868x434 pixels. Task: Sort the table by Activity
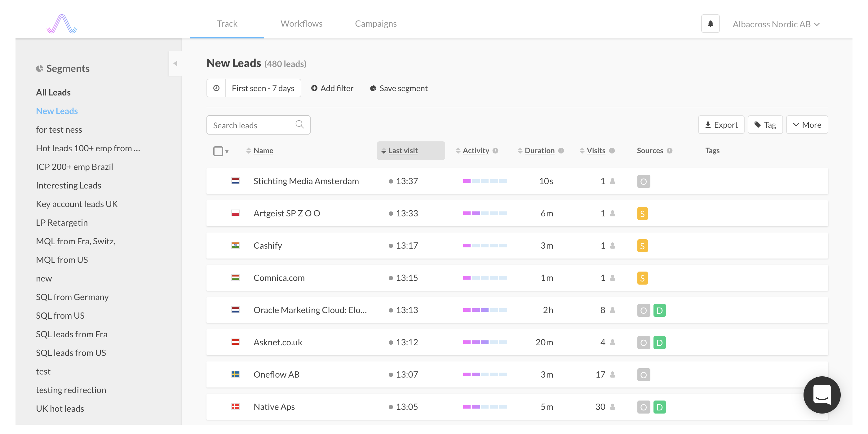(x=476, y=151)
